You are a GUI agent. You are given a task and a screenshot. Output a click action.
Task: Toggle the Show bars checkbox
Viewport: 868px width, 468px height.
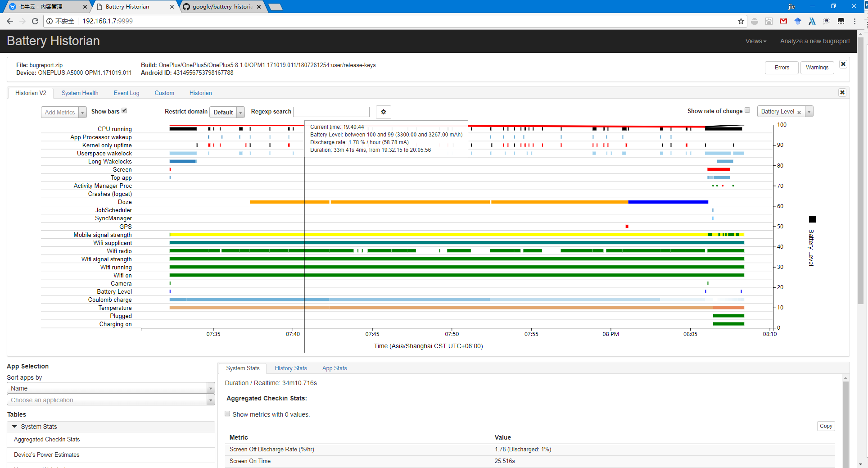point(124,110)
